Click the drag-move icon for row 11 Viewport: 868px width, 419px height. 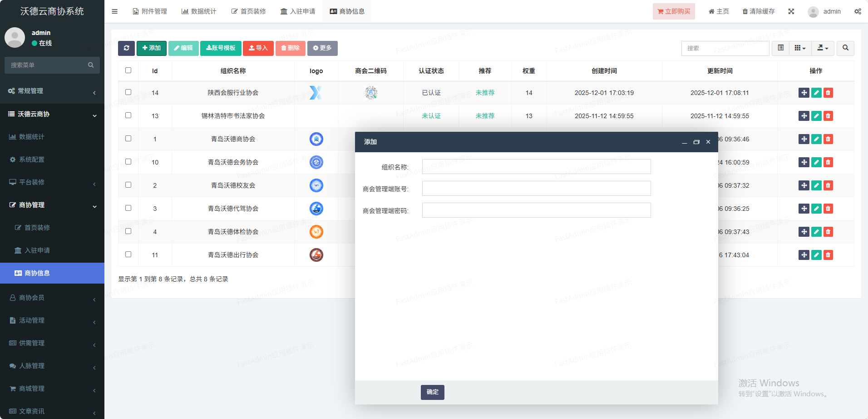(804, 255)
